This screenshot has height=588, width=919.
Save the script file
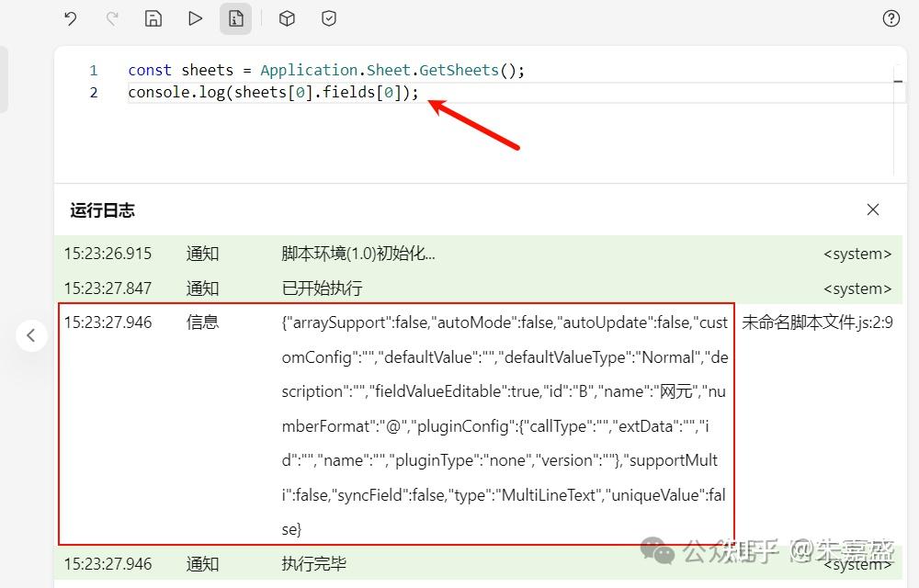[153, 18]
